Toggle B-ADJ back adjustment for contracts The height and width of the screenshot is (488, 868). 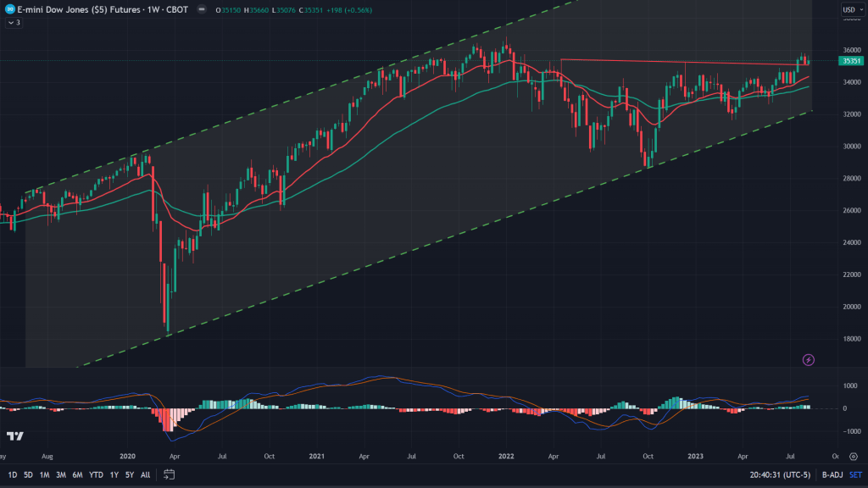(x=832, y=475)
